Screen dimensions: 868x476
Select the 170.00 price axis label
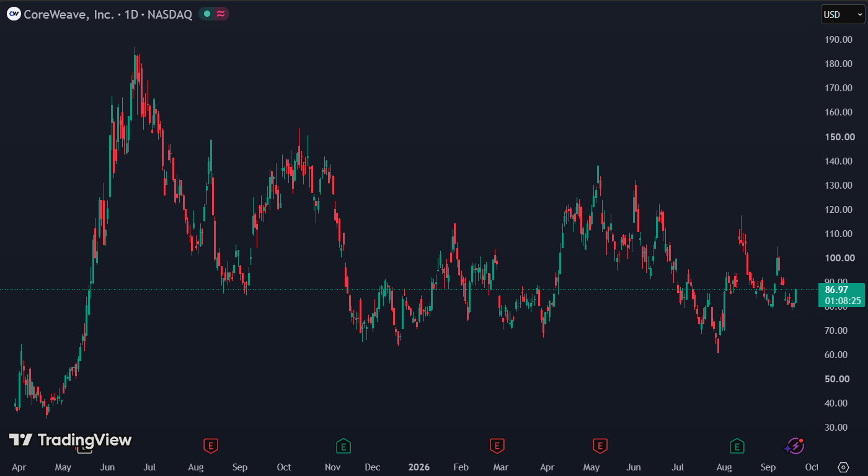(839, 88)
